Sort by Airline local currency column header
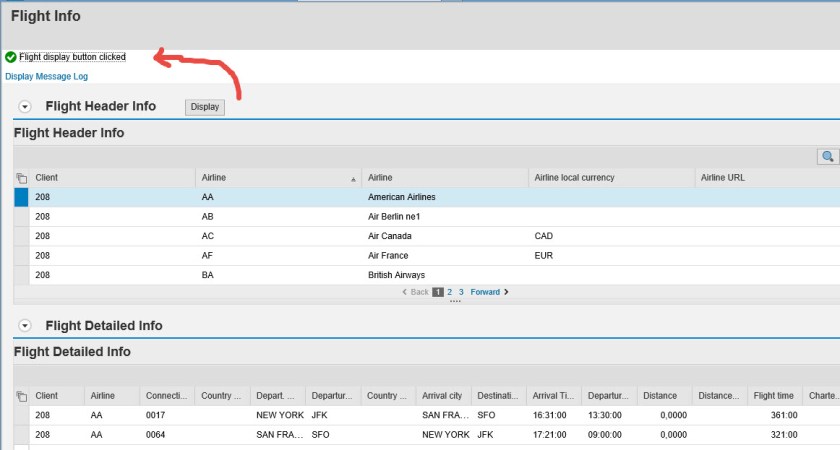This screenshot has width=840, height=450. pos(574,178)
